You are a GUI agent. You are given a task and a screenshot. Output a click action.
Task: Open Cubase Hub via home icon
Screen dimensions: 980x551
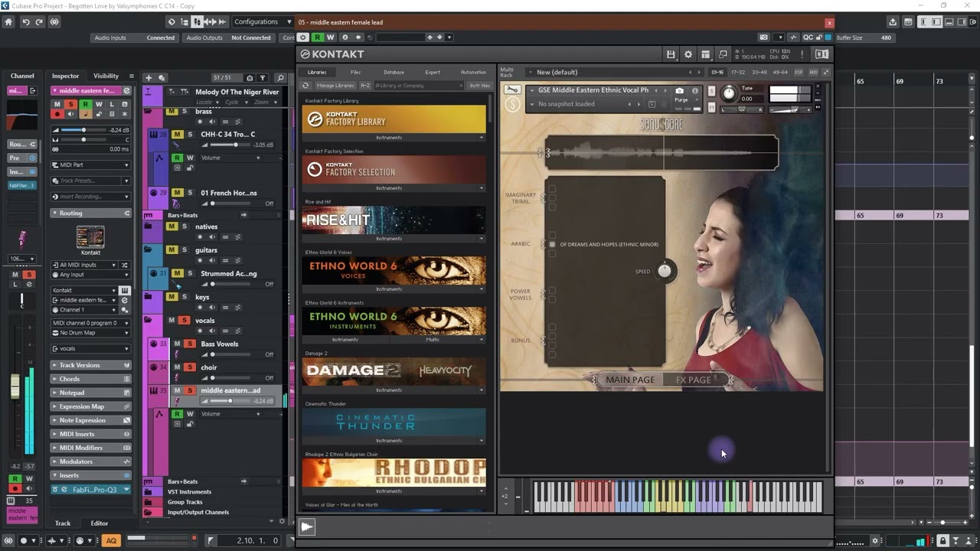point(9,22)
